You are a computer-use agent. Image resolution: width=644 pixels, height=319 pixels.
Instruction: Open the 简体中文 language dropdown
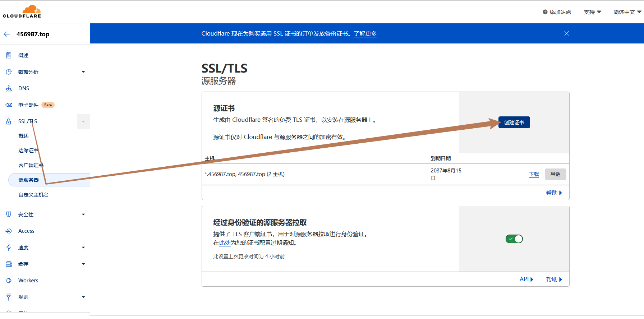pyautogui.click(x=627, y=12)
